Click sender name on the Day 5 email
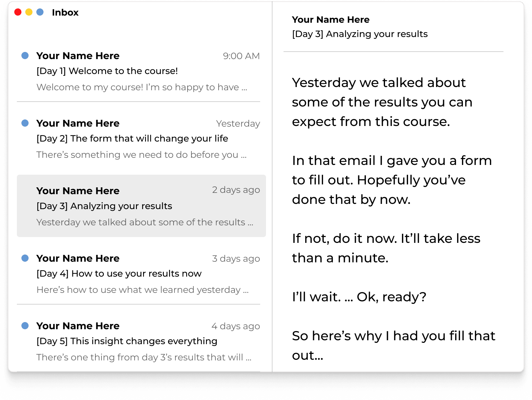Viewport: 532px width, 400px height. point(78,326)
